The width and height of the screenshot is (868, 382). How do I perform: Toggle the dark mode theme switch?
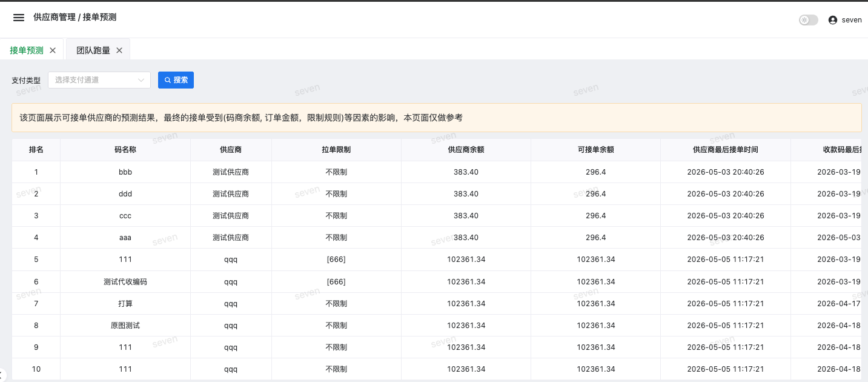[809, 20]
